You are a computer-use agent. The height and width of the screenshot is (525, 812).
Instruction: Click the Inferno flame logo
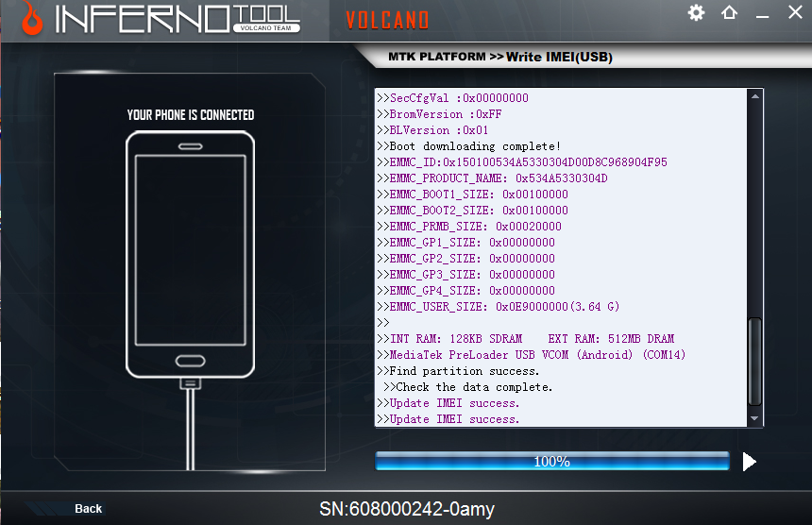point(31,18)
